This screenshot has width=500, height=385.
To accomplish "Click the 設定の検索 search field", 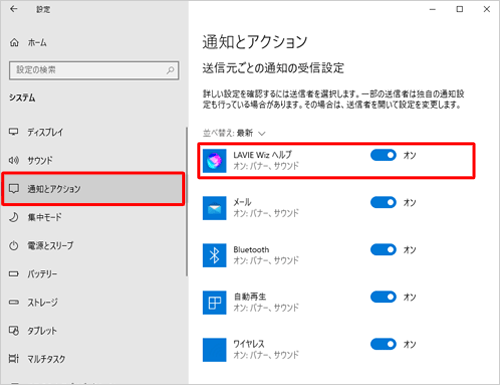I will (94, 70).
